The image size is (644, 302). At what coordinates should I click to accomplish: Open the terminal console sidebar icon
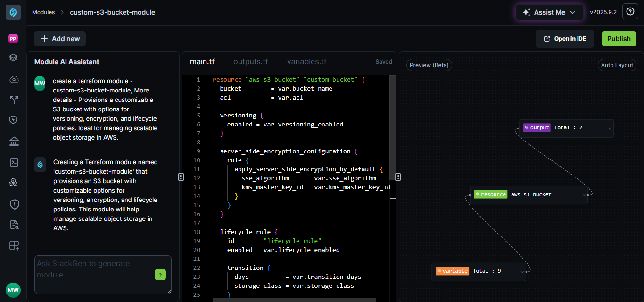[x=14, y=162]
